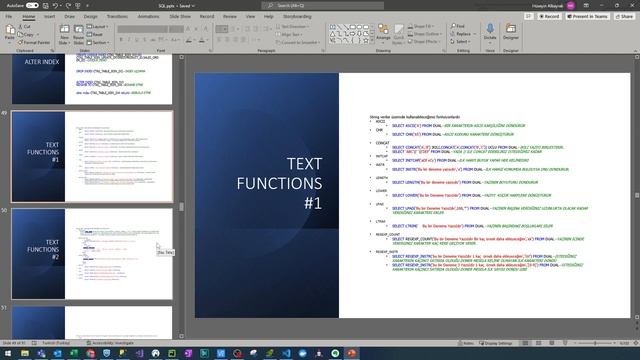The height and width of the screenshot is (360, 640).
Task: Open the File menu
Action: [9, 16]
